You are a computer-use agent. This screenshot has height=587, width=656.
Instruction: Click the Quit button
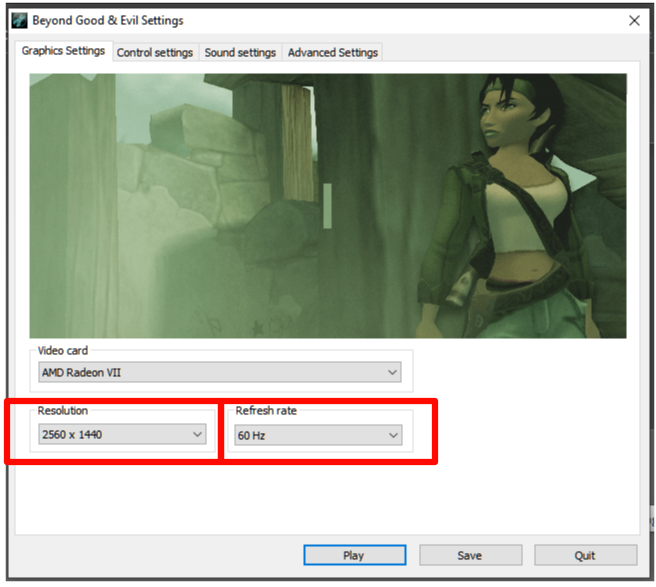pyautogui.click(x=585, y=555)
